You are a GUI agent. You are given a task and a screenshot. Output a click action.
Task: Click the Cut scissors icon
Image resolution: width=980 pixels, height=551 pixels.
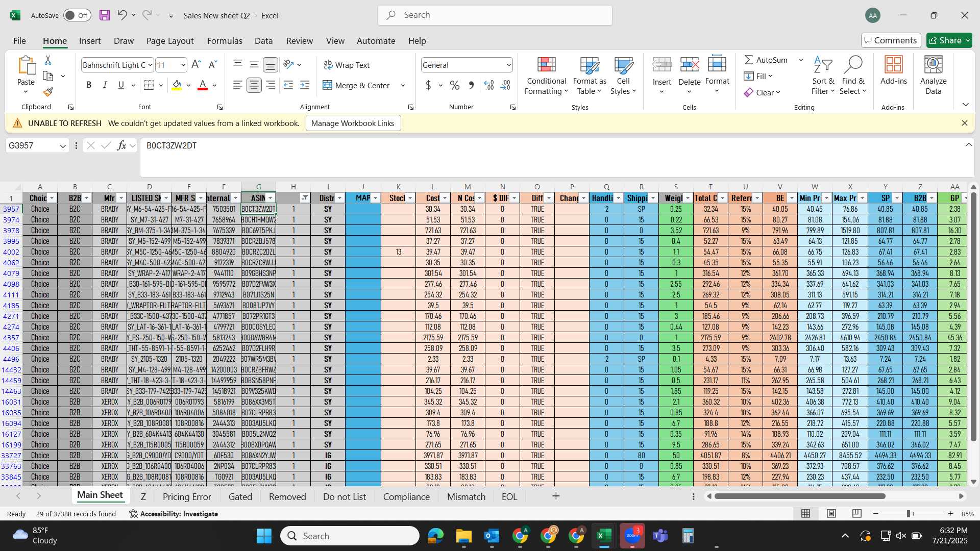pos(48,60)
